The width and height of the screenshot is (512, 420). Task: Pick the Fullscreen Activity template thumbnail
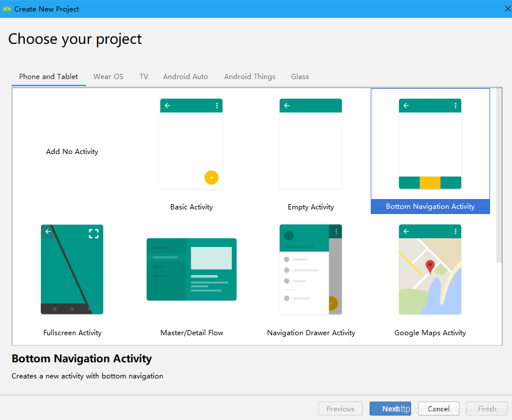(72, 269)
